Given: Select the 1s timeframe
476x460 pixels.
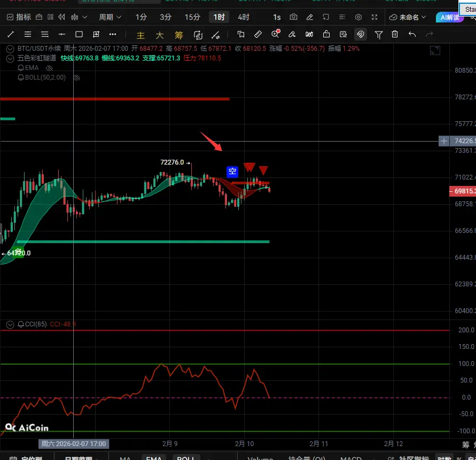Looking at the screenshot, I should 277,17.
